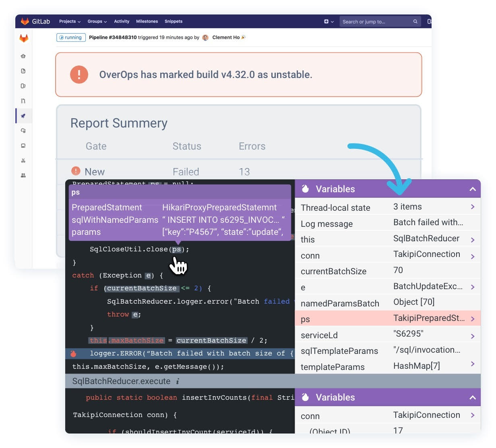
Task: Click the errors count 13
Action: point(244,172)
